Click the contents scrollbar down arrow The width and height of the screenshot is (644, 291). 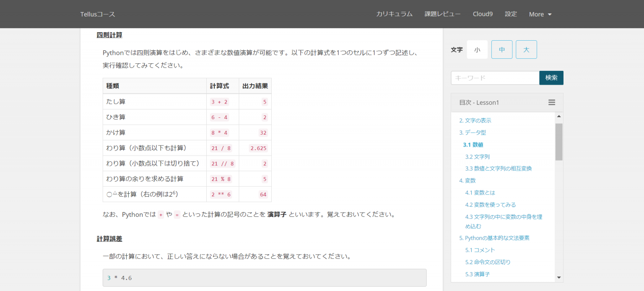coord(559,277)
